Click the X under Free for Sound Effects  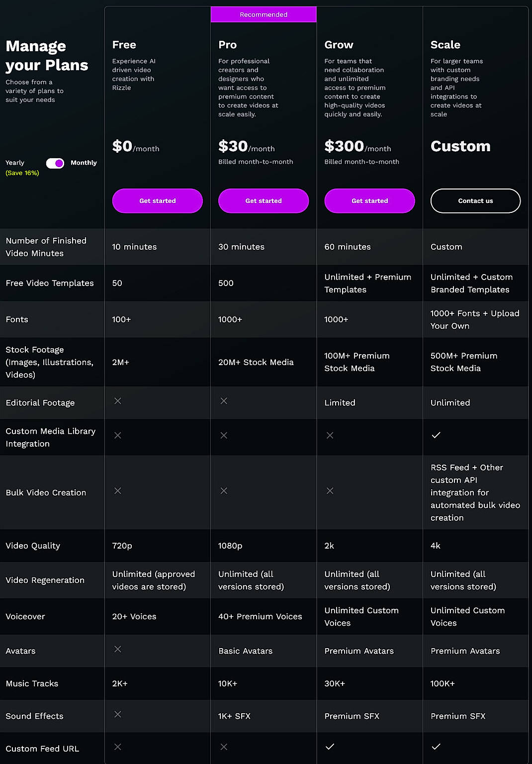click(x=118, y=714)
